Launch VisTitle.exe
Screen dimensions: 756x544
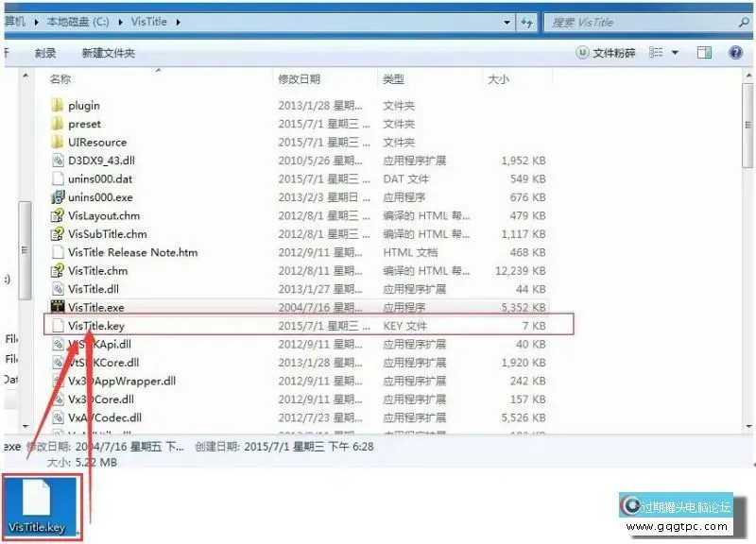click(88, 307)
